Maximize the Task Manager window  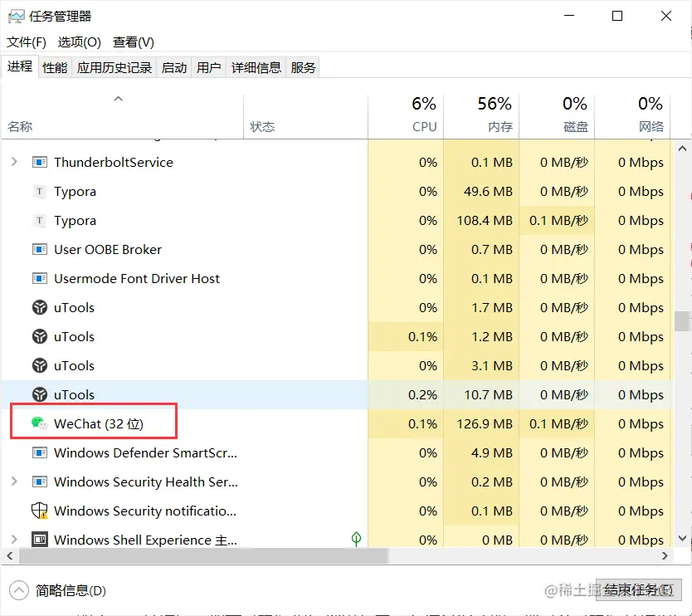click(x=617, y=16)
